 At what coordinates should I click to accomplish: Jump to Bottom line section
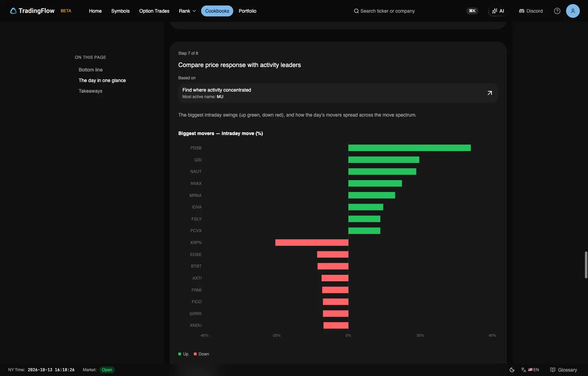91,70
